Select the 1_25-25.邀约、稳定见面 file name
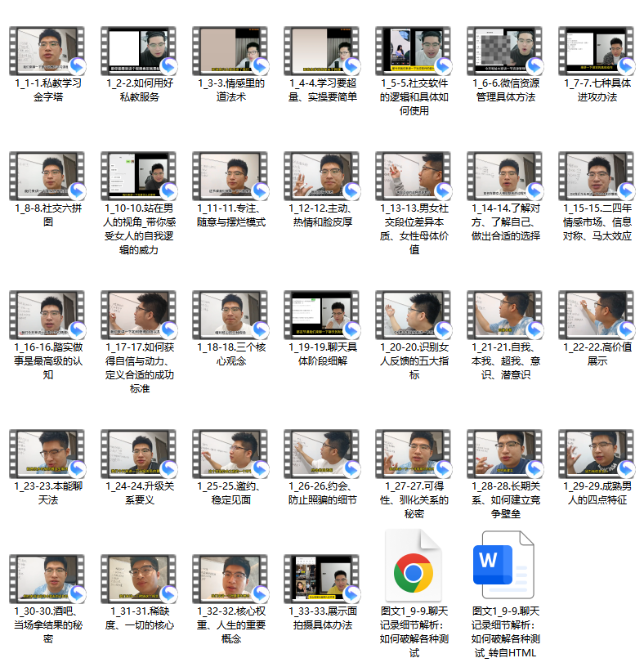644x667 pixels. pyautogui.click(x=230, y=493)
